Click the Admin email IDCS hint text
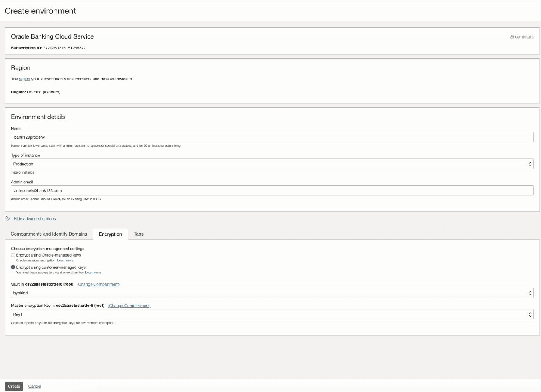The height and width of the screenshot is (392, 541). [56, 199]
